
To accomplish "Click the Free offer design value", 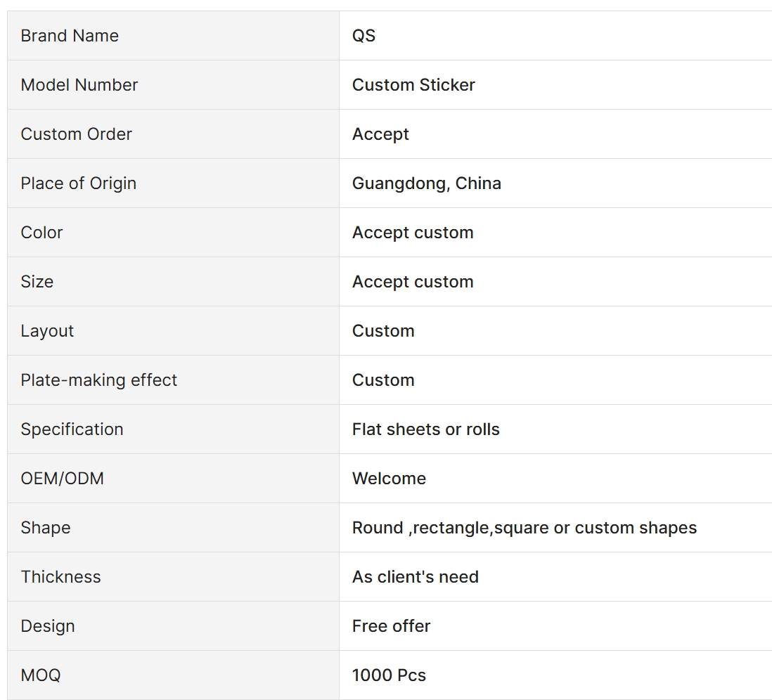I will click(391, 626).
